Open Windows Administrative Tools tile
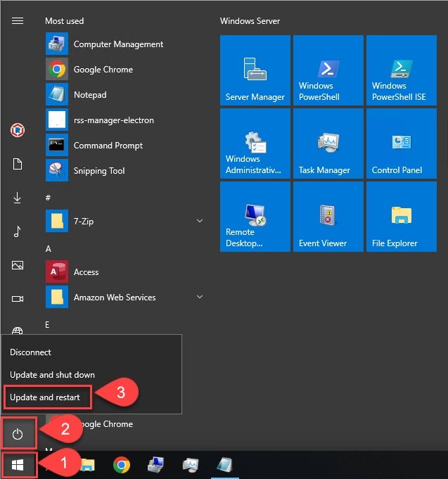Image resolution: width=448 pixels, height=479 pixels. click(255, 143)
